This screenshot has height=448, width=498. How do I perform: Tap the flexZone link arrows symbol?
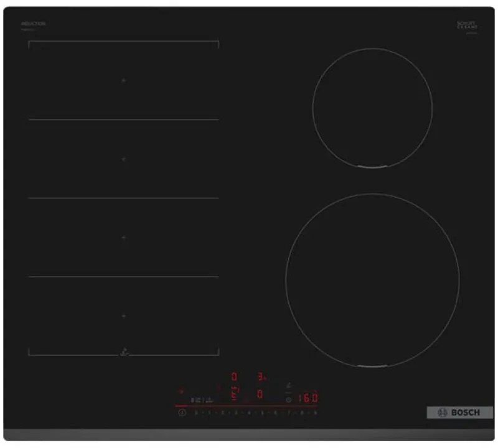coord(124,350)
